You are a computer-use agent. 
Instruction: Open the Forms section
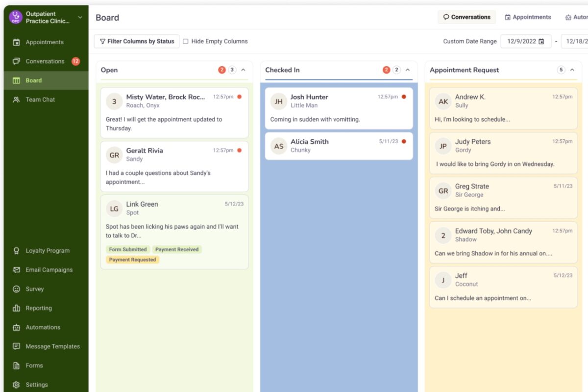coord(35,365)
